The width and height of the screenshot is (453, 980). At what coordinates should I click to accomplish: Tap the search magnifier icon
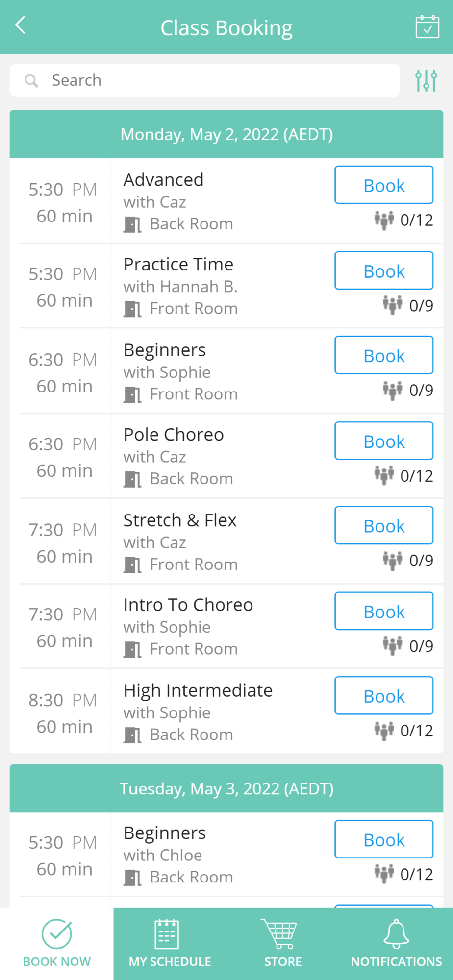point(31,80)
